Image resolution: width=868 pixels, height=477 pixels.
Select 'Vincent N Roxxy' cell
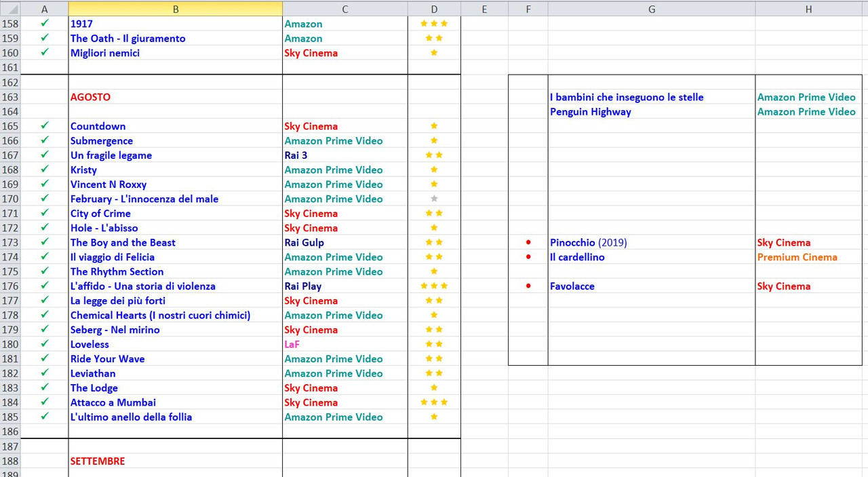(175, 185)
